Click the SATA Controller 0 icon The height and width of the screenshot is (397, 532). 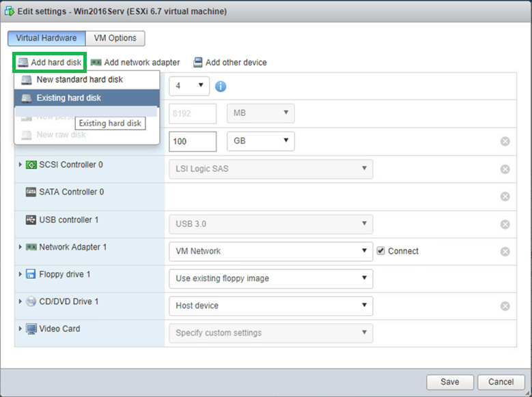pyautogui.click(x=31, y=192)
